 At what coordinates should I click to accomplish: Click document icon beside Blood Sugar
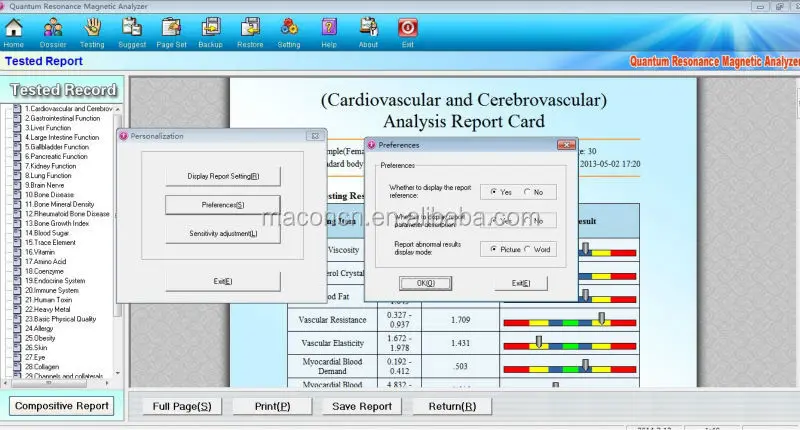17,233
